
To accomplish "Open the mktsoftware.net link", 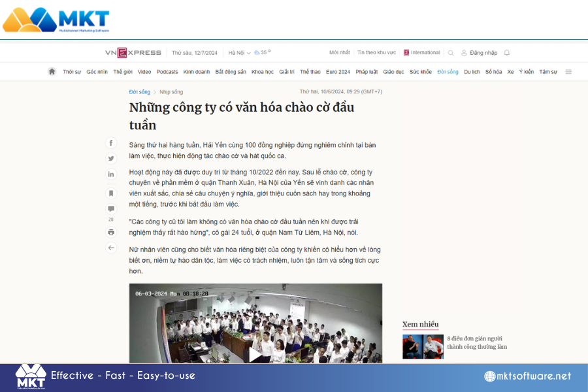I will coord(533,376).
